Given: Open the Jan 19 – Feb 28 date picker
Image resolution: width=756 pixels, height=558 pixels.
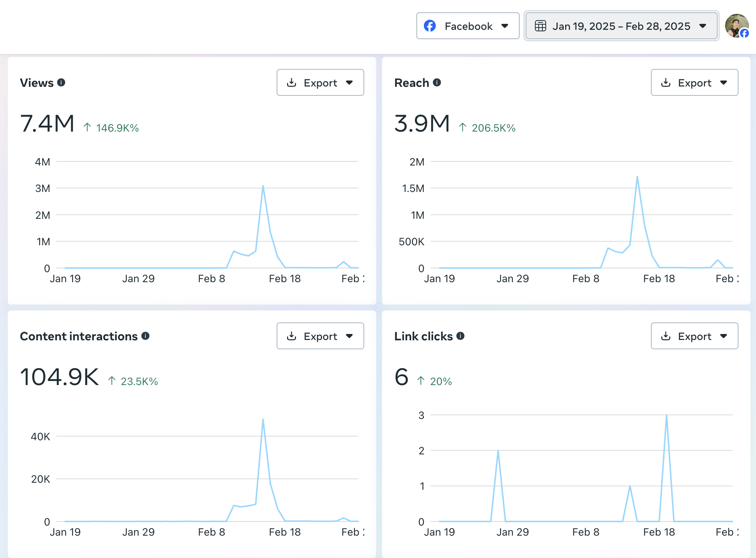Looking at the screenshot, I should 621,26.
